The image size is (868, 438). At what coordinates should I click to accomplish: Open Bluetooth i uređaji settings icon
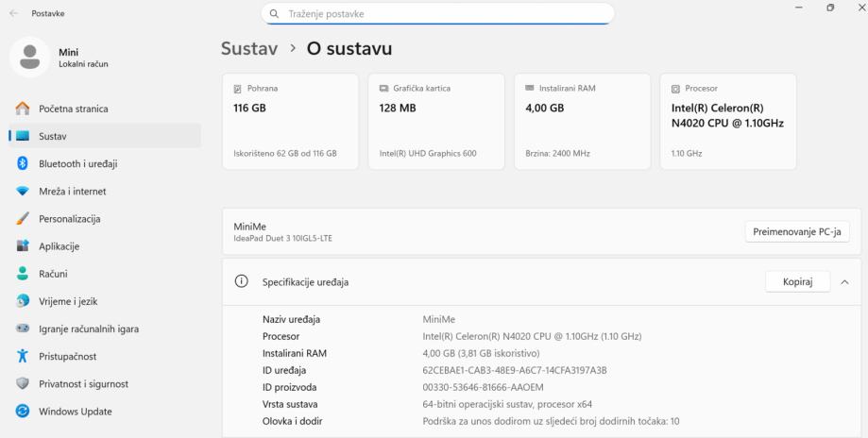pyautogui.click(x=21, y=163)
